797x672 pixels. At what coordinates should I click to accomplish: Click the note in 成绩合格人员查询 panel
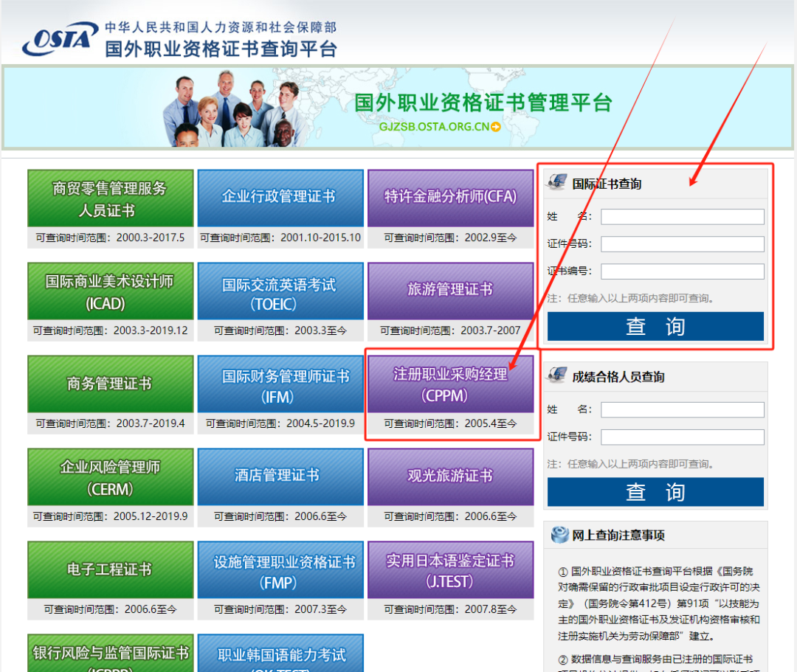click(631, 464)
